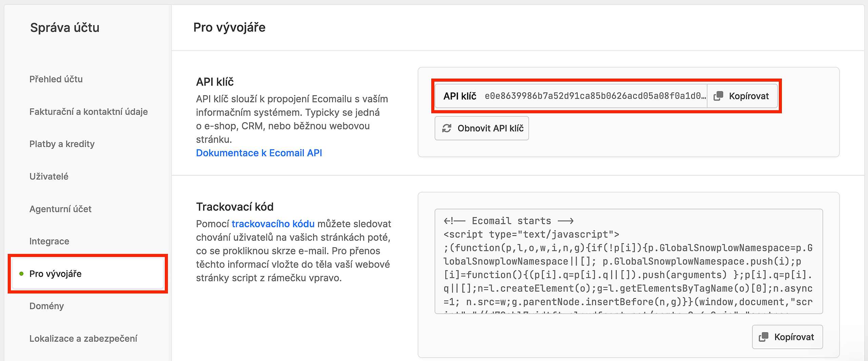Go to Fakturační a kontaktní údaje
The image size is (868, 361).
88,112
